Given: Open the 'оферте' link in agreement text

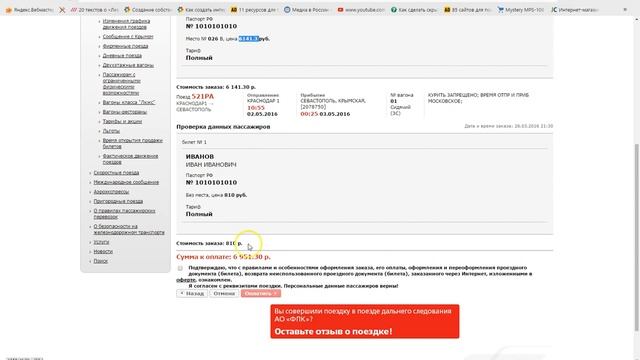Looking at the screenshot, I should tap(186, 280).
